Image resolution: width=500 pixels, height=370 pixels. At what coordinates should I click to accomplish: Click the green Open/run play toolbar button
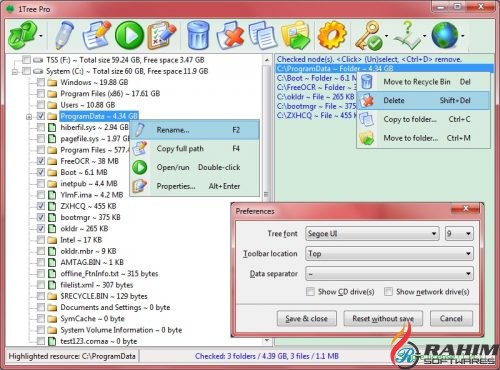[x=129, y=35]
